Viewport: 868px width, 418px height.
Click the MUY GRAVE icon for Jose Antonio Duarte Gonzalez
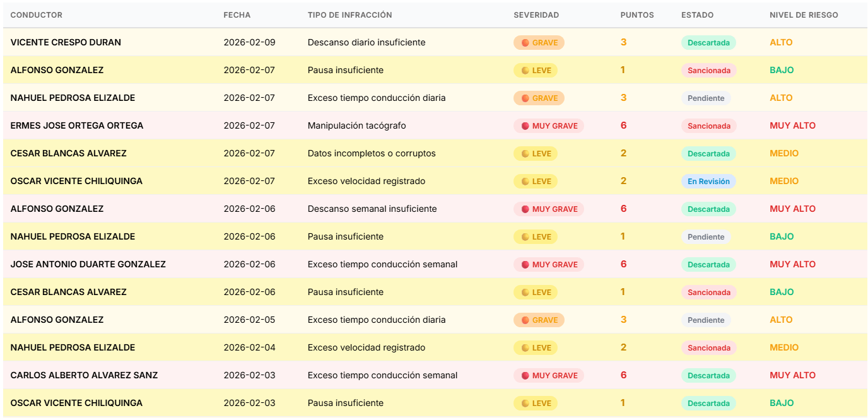click(525, 265)
